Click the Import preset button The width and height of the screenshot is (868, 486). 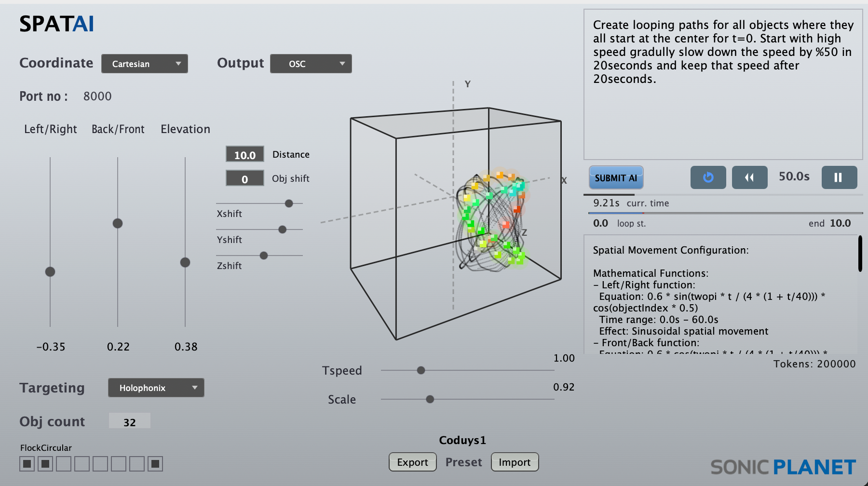pos(514,462)
